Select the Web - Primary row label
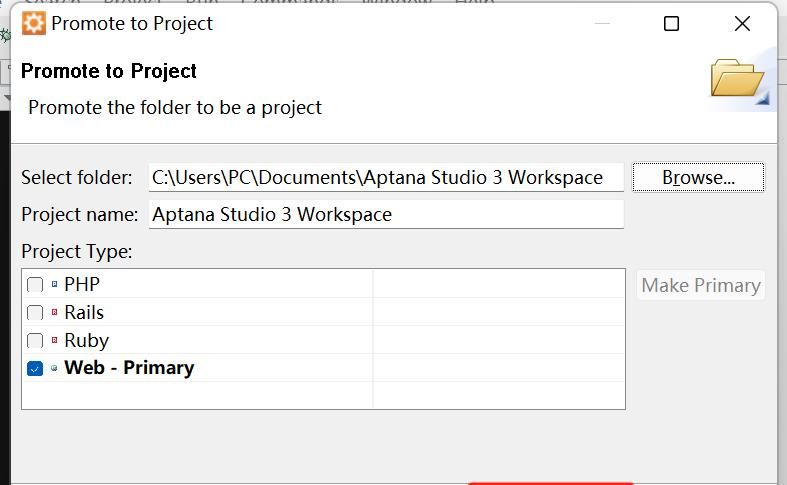 point(129,368)
